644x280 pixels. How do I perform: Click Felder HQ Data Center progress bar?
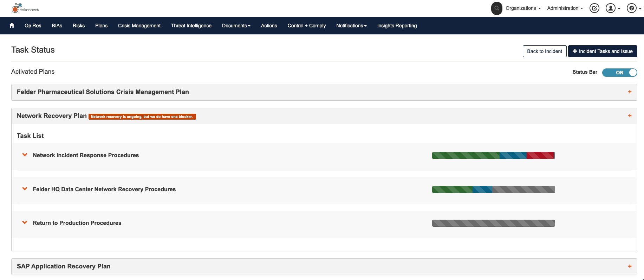point(494,189)
